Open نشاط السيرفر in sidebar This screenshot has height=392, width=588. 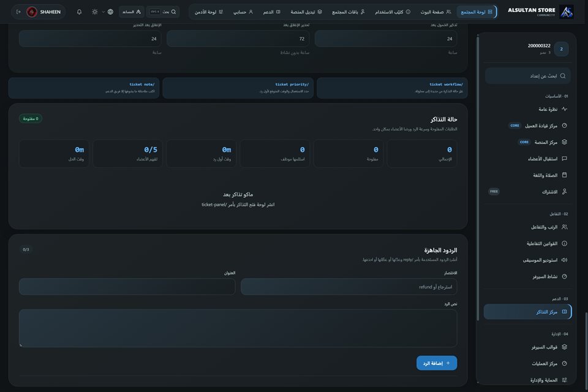(527, 276)
